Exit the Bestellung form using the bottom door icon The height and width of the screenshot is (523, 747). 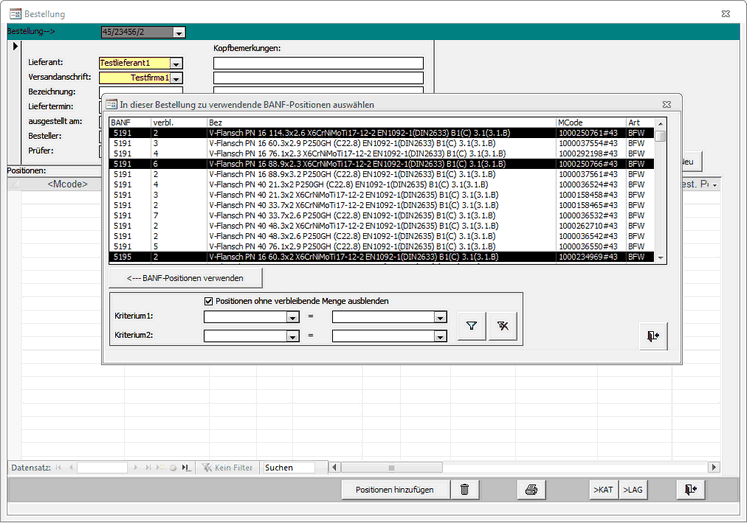(x=691, y=489)
